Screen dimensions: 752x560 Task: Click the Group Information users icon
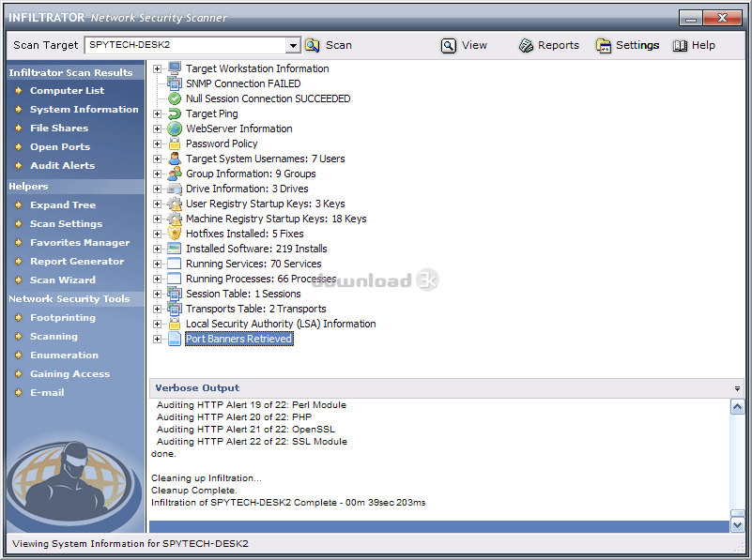point(175,174)
